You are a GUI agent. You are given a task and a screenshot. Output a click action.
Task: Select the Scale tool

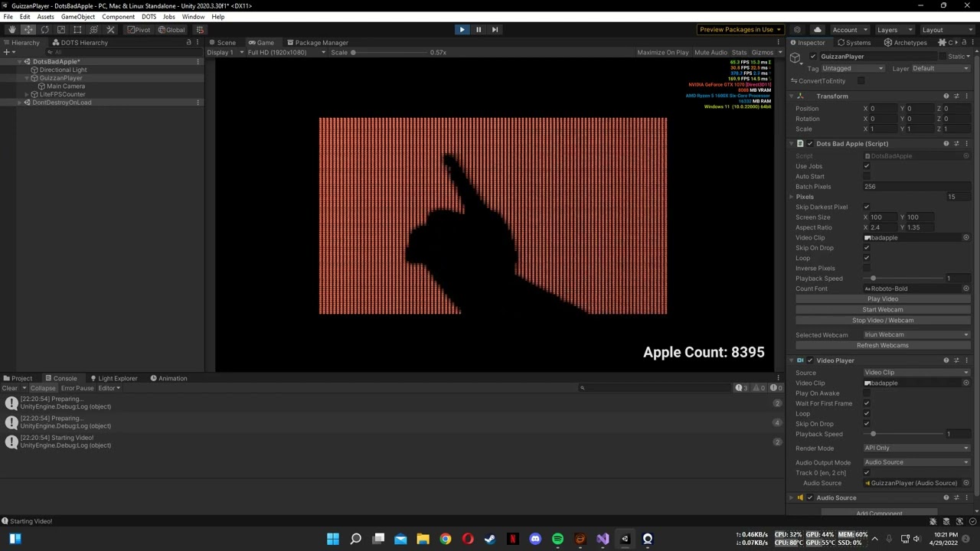(x=61, y=30)
